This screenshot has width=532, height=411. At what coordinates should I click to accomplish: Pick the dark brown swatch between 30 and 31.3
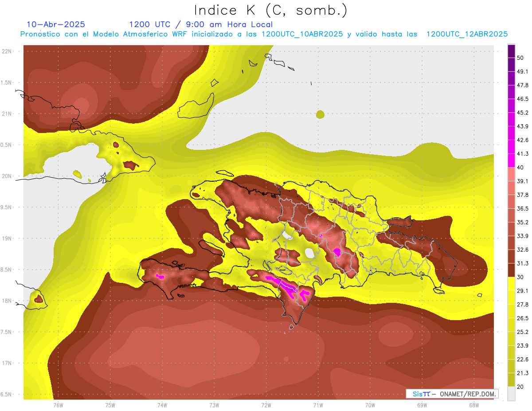(x=511, y=270)
